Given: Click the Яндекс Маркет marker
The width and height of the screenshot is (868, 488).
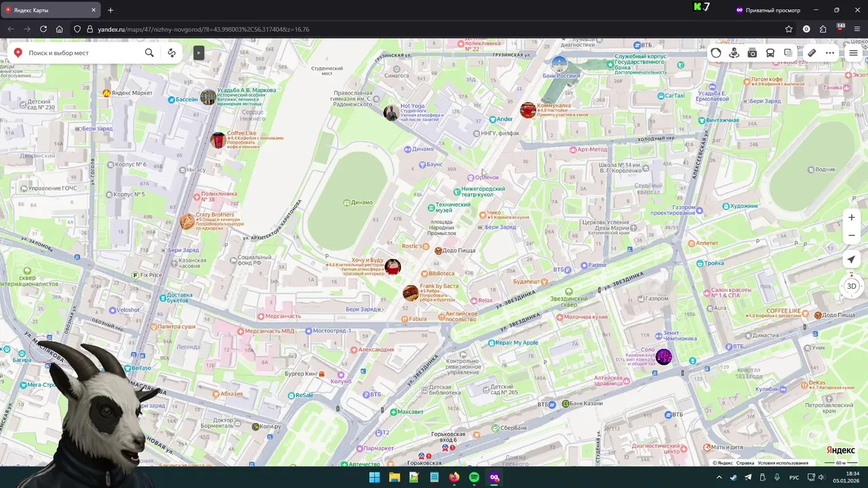Looking at the screenshot, I should (106, 93).
